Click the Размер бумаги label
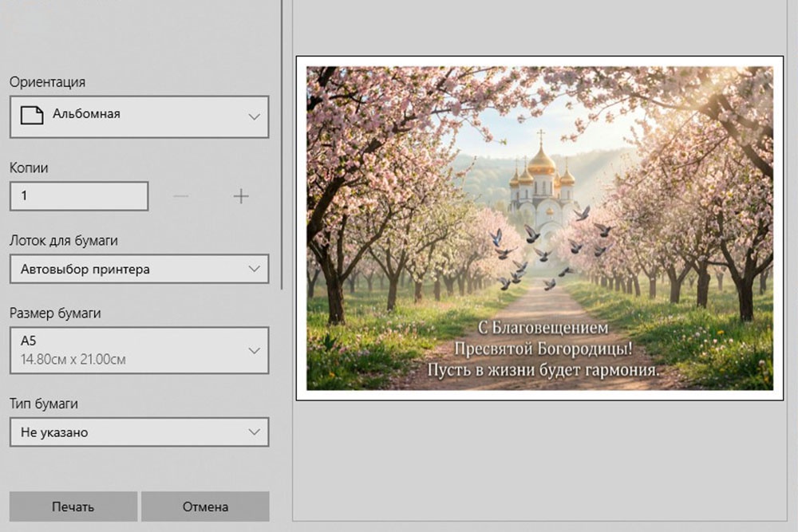The height and width of the screenshot is (532, 798). 55,313
